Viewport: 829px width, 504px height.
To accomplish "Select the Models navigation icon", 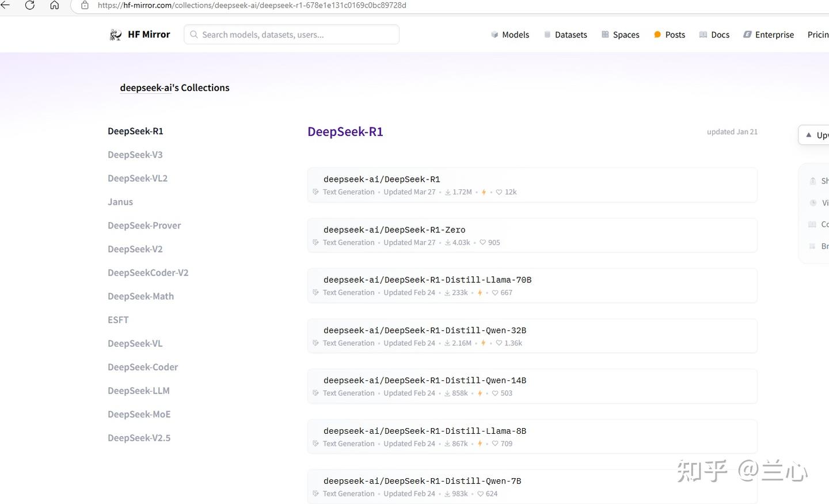I will pyautogui.click(x=494, y=34).
